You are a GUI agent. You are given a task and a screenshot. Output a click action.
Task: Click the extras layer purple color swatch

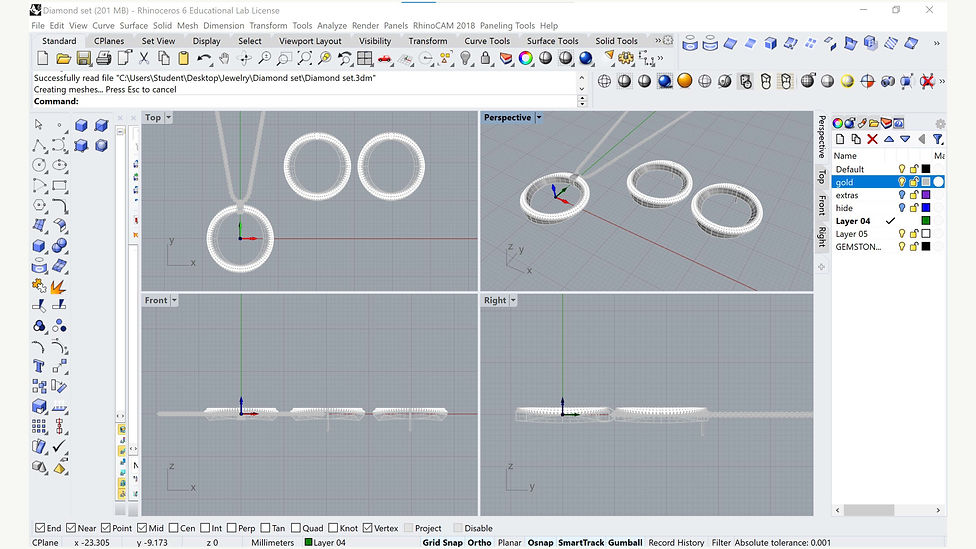[926, 195]
